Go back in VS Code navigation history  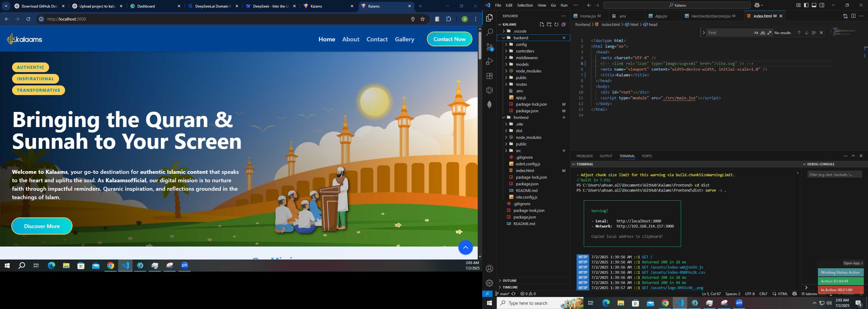tap(589, 5)
